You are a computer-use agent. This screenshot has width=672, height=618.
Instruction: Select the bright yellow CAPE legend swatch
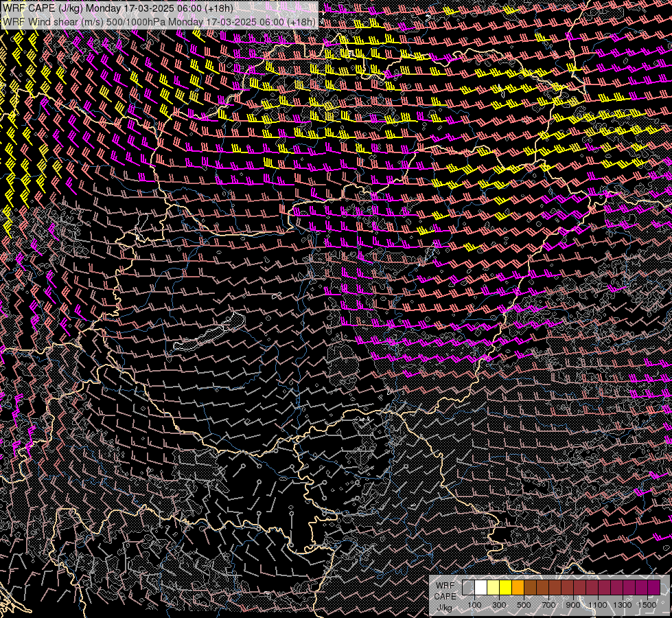pyautogui.click(x=506, y=587)
